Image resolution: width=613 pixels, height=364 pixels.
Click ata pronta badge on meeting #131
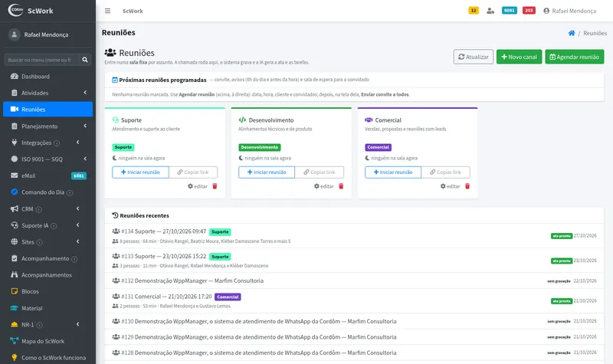[562, 301]
